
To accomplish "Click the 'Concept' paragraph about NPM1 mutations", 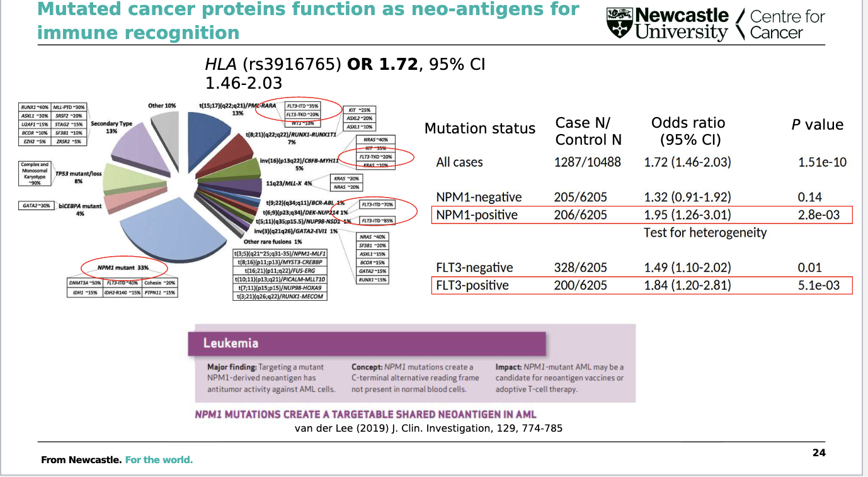I will tap(415, 378).
